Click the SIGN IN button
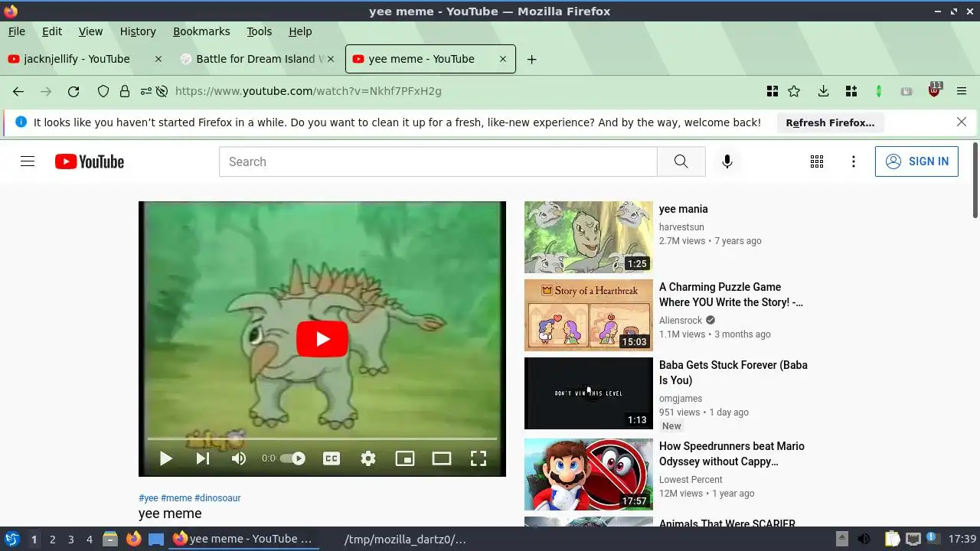This screenshot has width=980, height=551. click(916, 161)
